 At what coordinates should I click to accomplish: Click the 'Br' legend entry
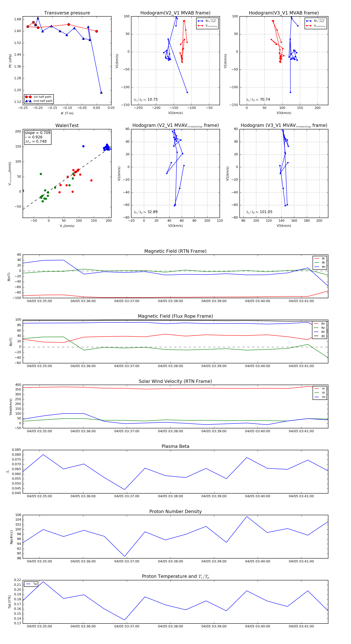(320, 259)
